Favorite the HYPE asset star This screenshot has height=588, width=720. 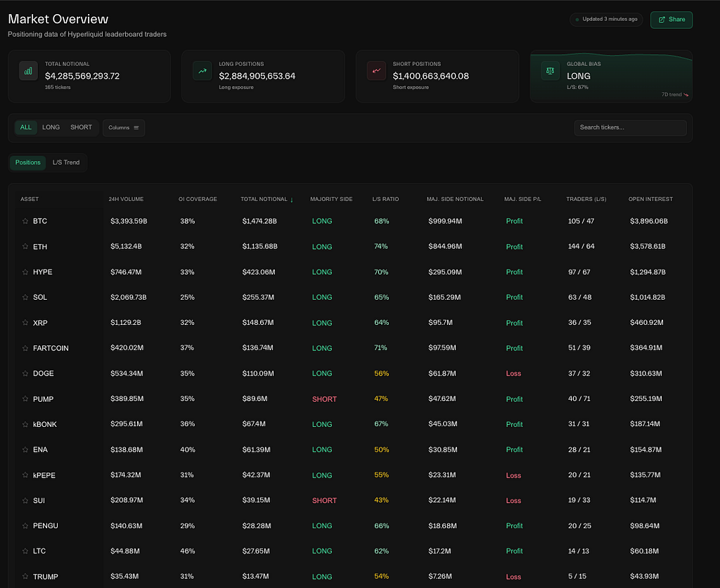(x=25, y=272)
